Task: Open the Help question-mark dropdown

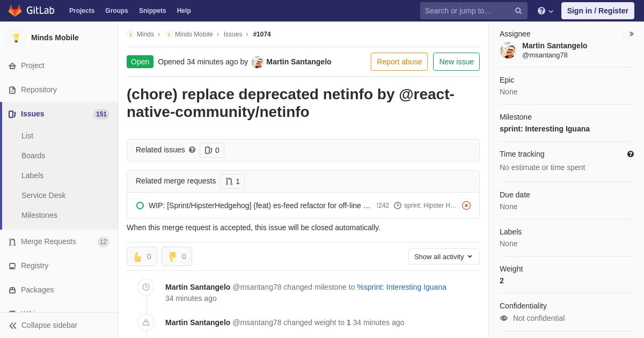Action: [x=545, y=11]
